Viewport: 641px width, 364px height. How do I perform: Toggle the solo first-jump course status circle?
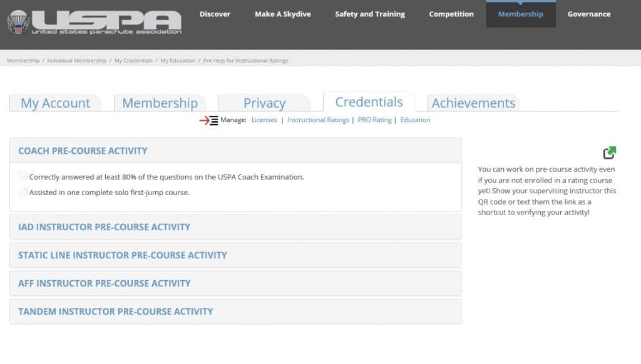pos(23,192)
